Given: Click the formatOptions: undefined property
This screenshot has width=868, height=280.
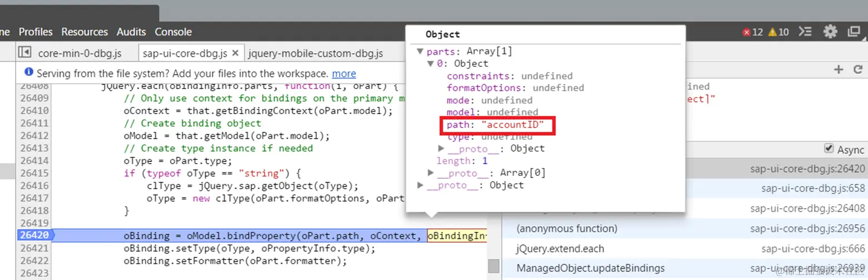Looking at the screenshot, I should (x=515, y=88).
